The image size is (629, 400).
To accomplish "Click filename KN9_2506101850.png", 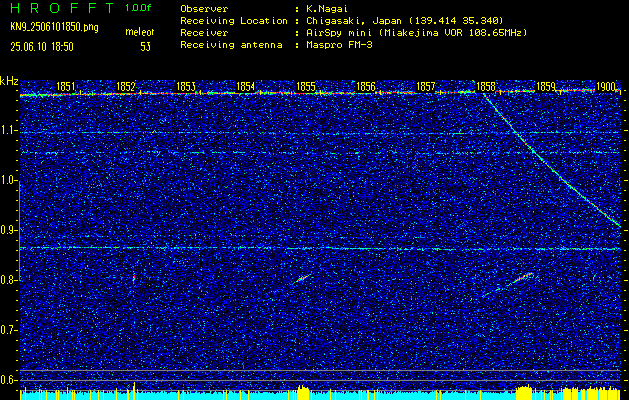I will [x=54, y=27].
